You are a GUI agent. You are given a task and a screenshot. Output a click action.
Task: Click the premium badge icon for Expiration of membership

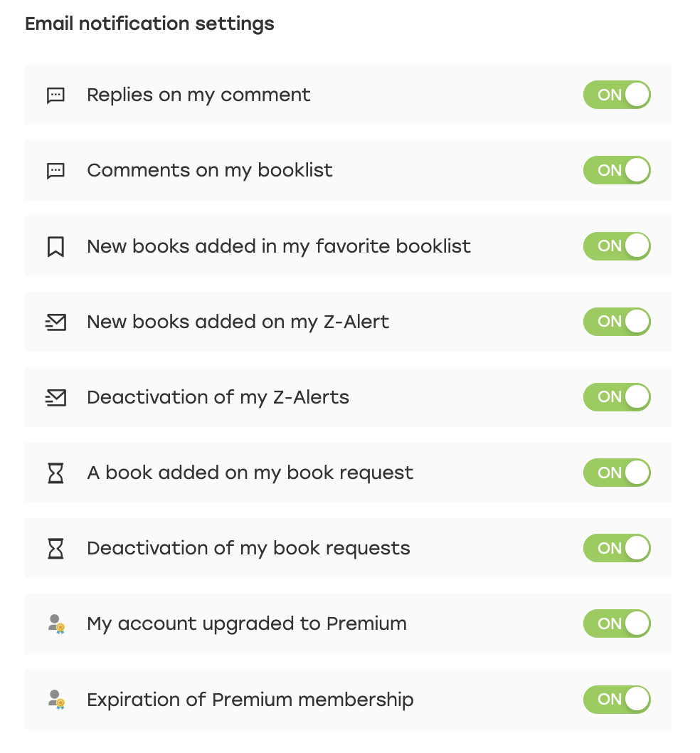[57, 699]
